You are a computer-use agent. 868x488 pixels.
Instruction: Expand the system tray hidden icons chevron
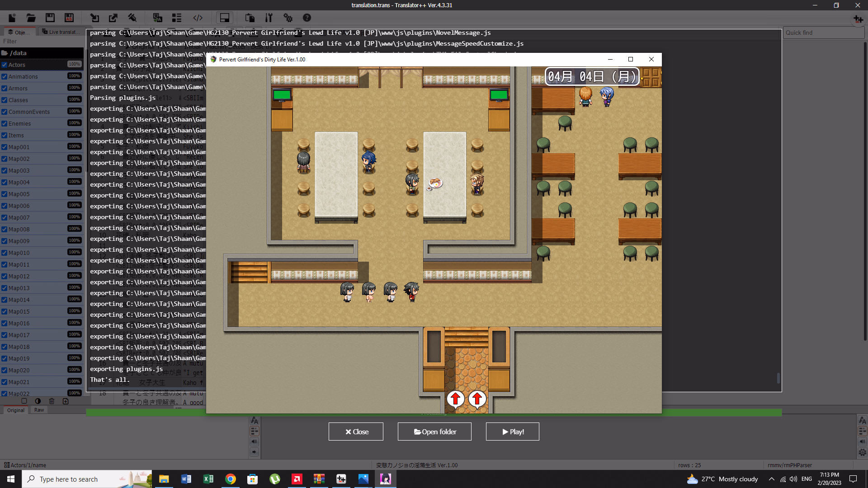tap(771, 479)
